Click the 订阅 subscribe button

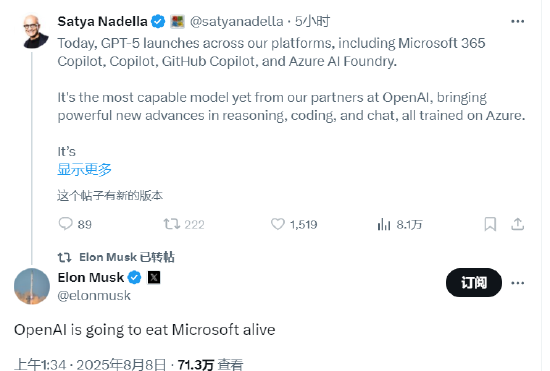(x=474, y=283)
